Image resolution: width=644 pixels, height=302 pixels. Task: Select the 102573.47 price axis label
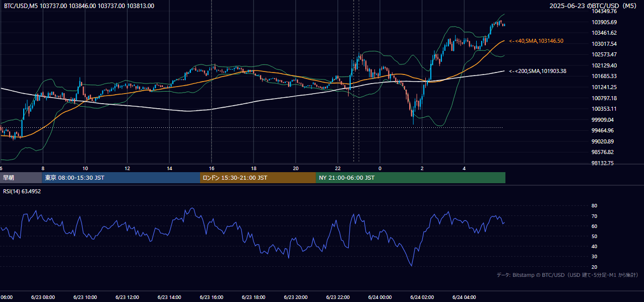point(605,54)
